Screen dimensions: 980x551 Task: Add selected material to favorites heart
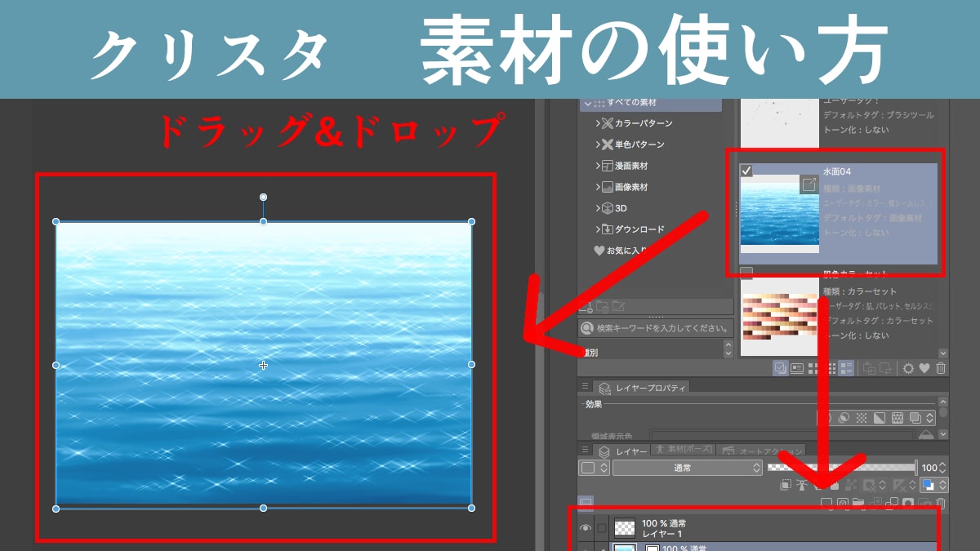tap(924, 368)
